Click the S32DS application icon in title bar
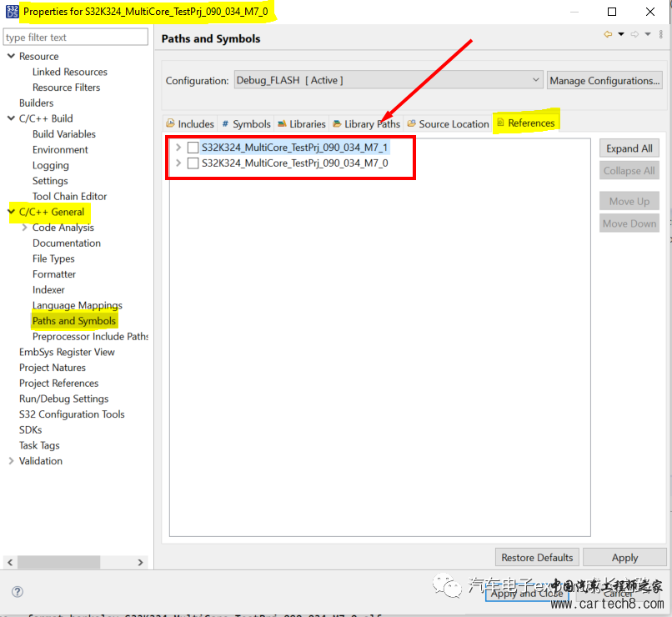The width and height of the screenshot is (672, 617). click(x=12, y=12)
